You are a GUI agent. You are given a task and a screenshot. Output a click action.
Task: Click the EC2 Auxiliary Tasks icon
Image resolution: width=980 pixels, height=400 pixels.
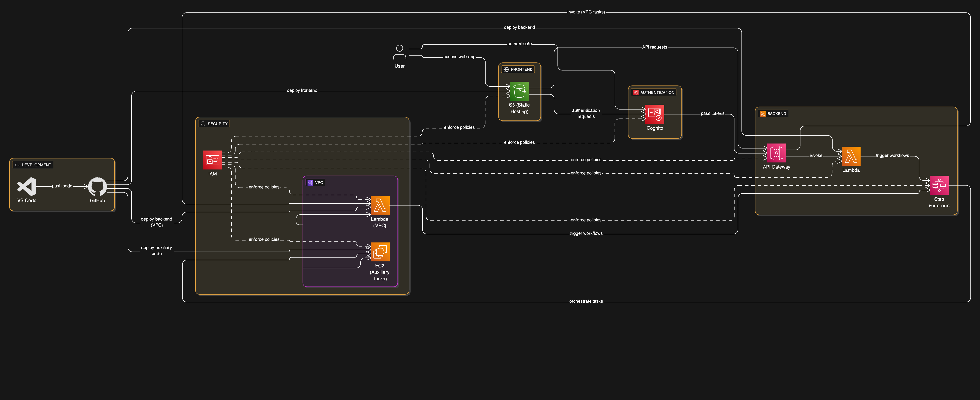[x=380, y=252]
